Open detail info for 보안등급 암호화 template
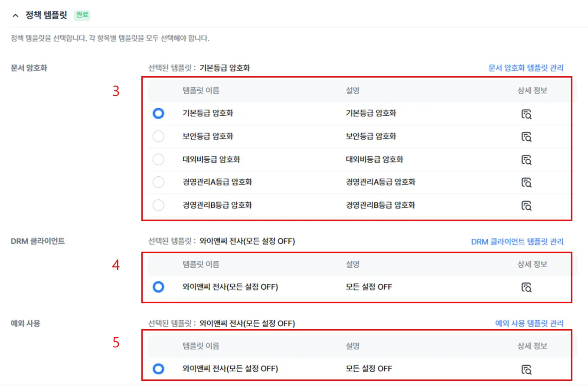 coord(526,137)
